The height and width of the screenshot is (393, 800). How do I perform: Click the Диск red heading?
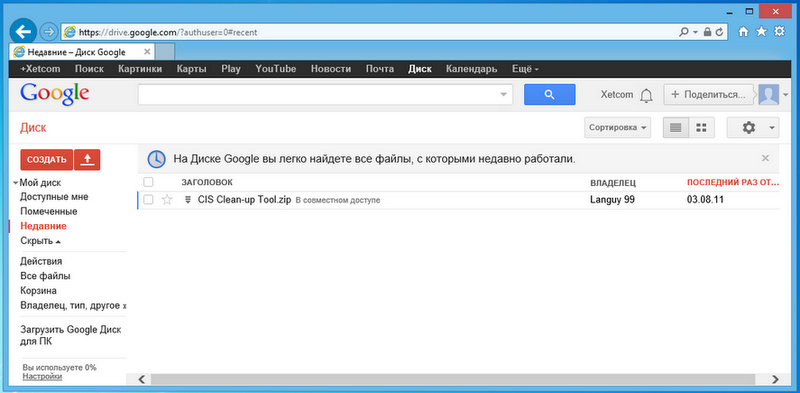(33, 128)
